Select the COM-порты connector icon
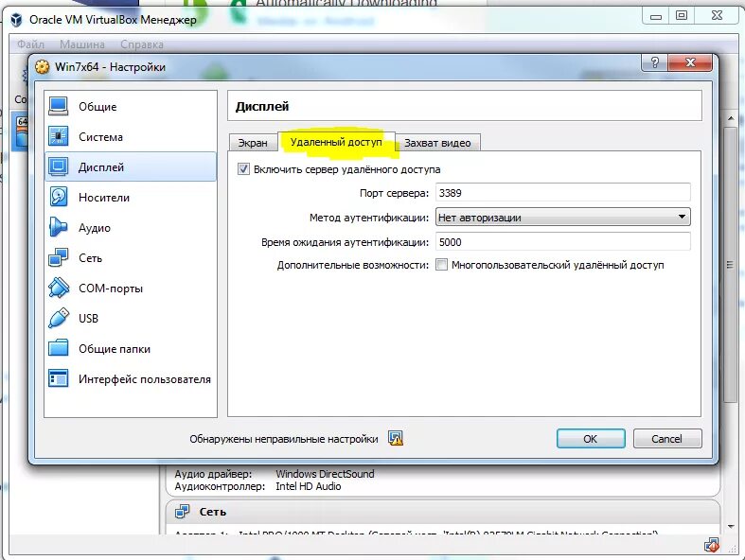Screen dimensions: 745x560 point(59,288)
